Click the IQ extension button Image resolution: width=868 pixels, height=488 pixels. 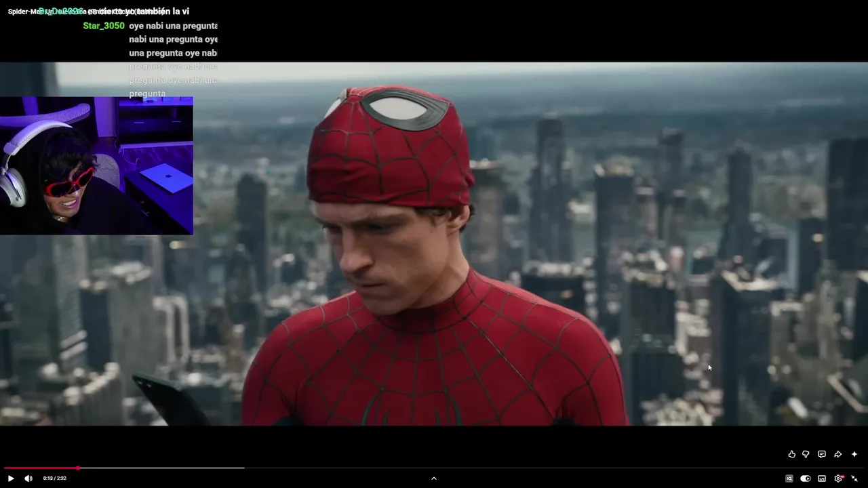coord(789,479)
